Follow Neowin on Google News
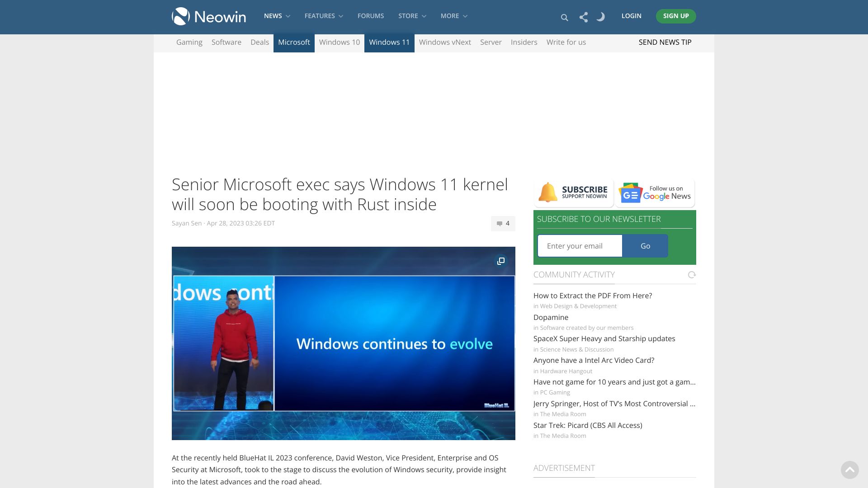This screenshot has width=868, height=488. pyautogui.click(x=655, y=193)
